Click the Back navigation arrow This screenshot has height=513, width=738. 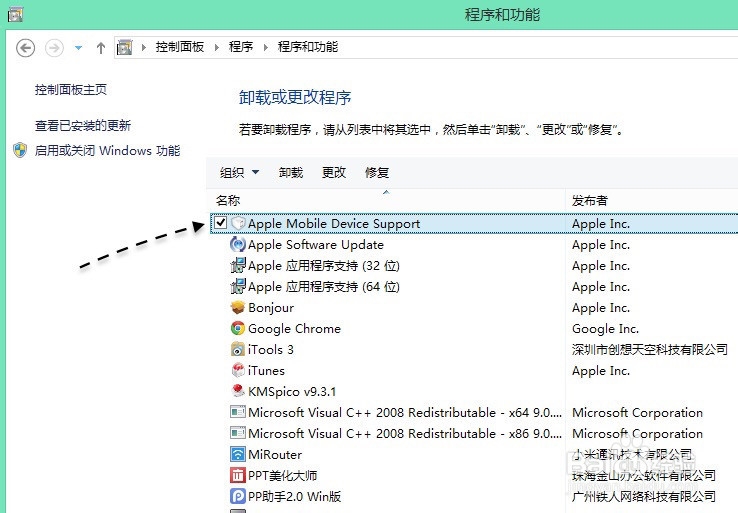(25, 48)
